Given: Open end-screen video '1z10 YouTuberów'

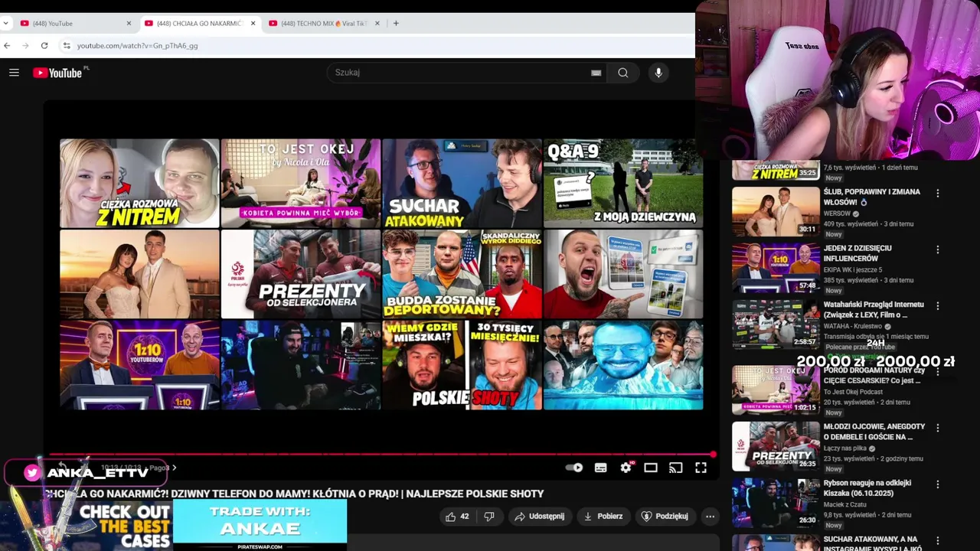Looking at the screenshot, I should click(x=139, y=365).
